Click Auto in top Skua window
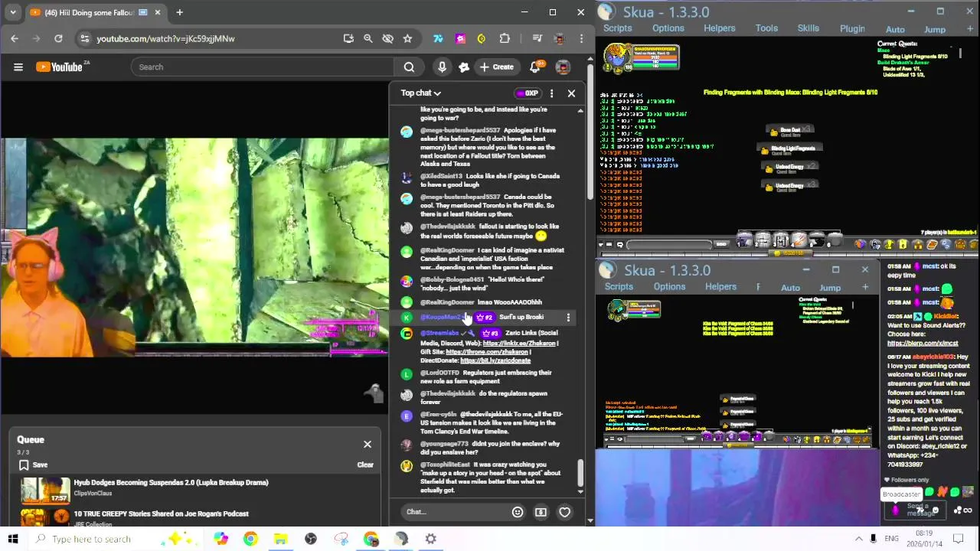 pyautogui.click(x=895, y=29)
